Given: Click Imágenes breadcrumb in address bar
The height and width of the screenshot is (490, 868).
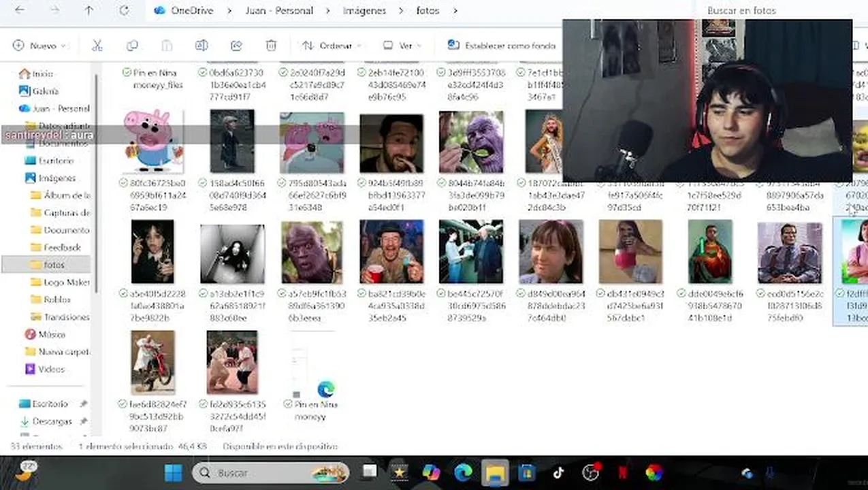Looking at the screenshot, I should click(364, 10).
